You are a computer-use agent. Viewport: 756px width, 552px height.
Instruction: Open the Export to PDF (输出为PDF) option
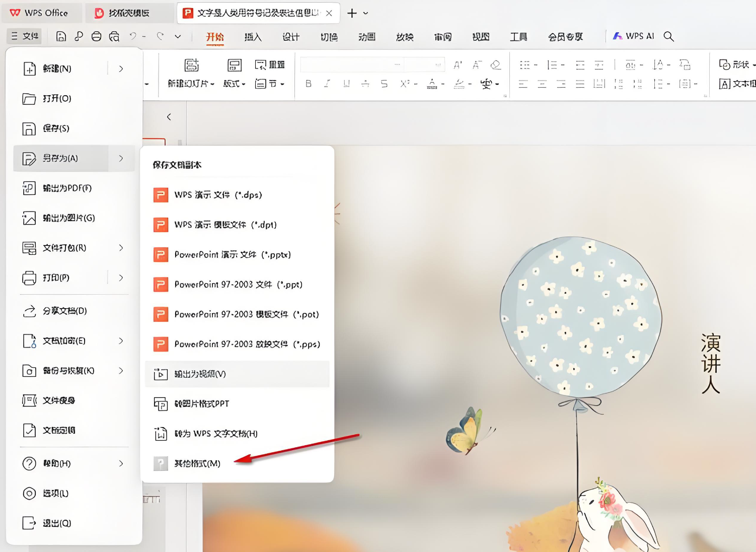tap(67, 188)
